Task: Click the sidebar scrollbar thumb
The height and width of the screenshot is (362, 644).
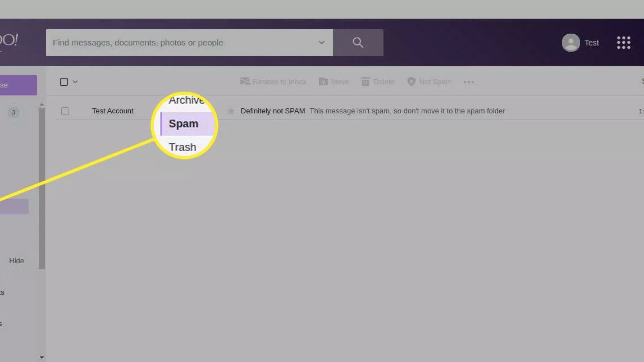Action: click(x=42, y=189)
